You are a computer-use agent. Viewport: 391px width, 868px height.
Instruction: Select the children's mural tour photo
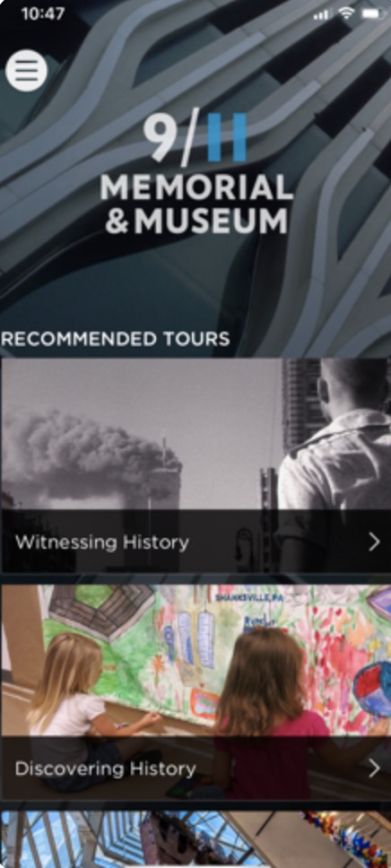click(195, 692)
